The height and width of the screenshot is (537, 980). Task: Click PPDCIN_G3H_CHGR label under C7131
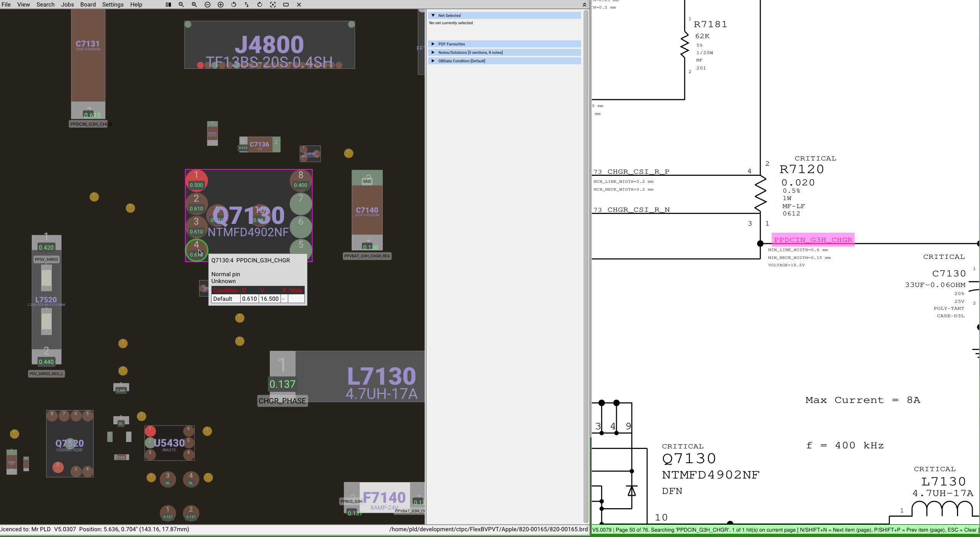(91, 124)
